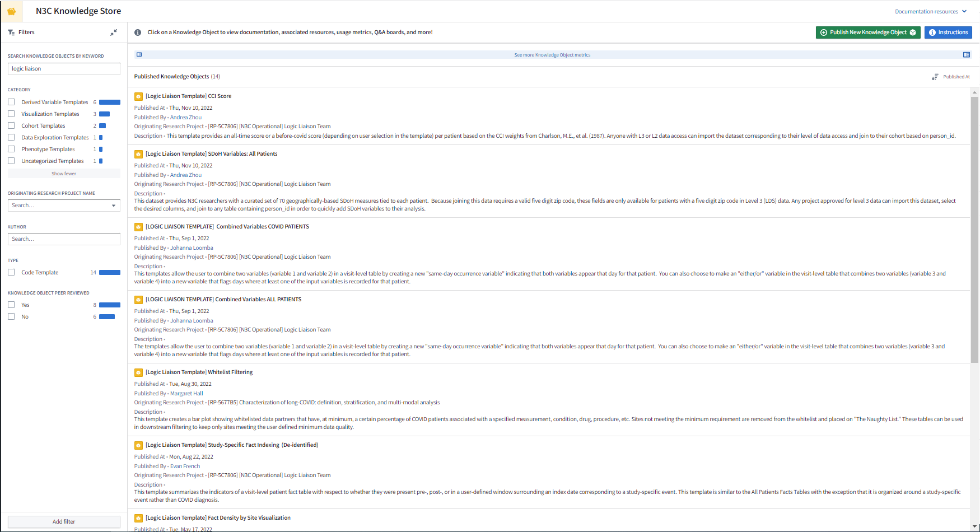Enable the Cohort Templates checkbox
Image resolution: width=980 pixels, height=532 pixels.
coord(11,125)
